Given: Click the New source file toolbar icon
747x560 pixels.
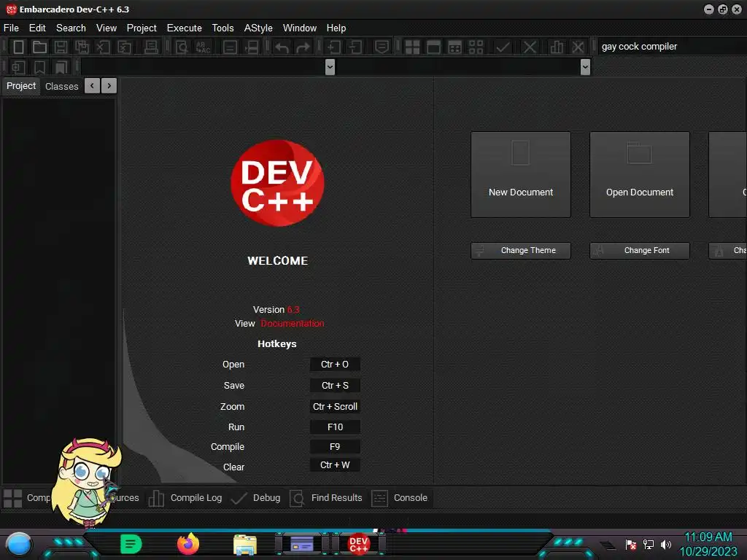Looking at the screenshot, I should pos(18,47).
